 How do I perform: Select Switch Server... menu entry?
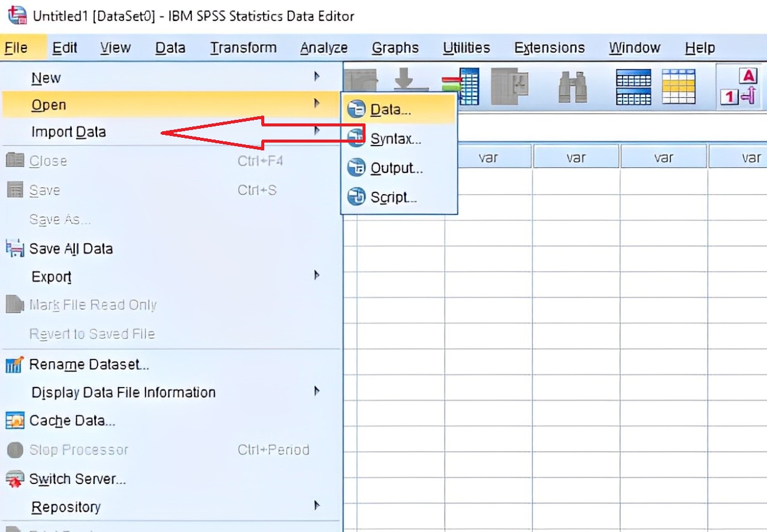pyautogui.click(x=171, y=479)
